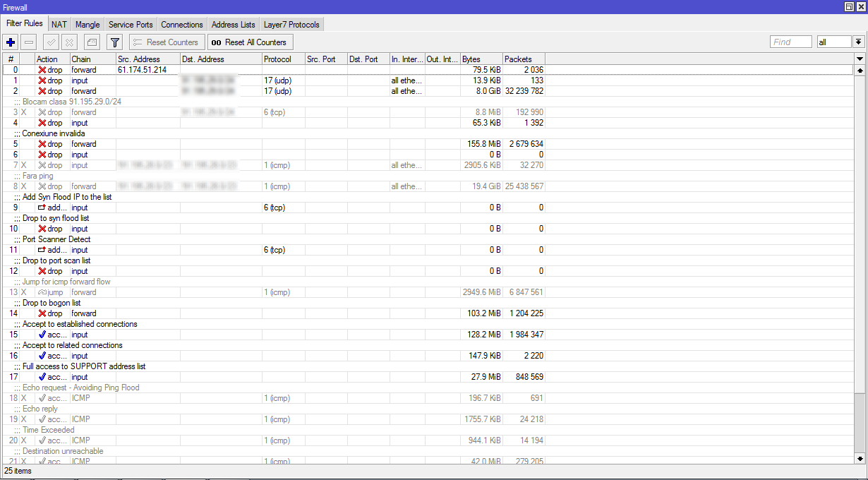Screen dimensions: 868x480
Task: Click the 8.0 GiB bytes cell
Action: click(x=481, y=91)
